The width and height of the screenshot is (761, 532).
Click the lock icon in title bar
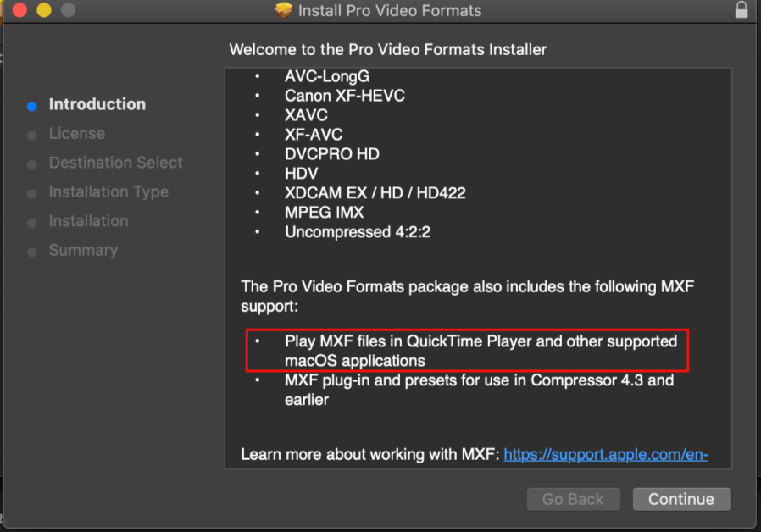click(742, 9)
